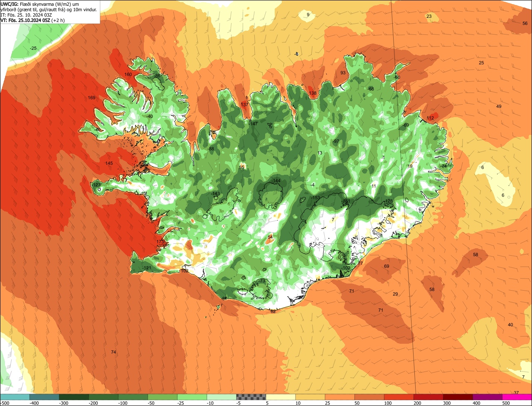Click the value 56 in the corner
This screenshot has width=532, height=406.
coord(525,23)
